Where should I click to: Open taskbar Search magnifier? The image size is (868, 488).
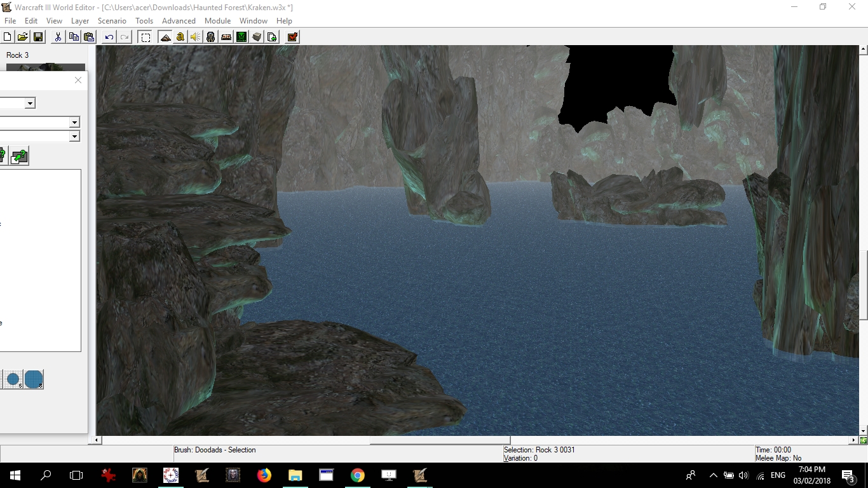[46, 475]
